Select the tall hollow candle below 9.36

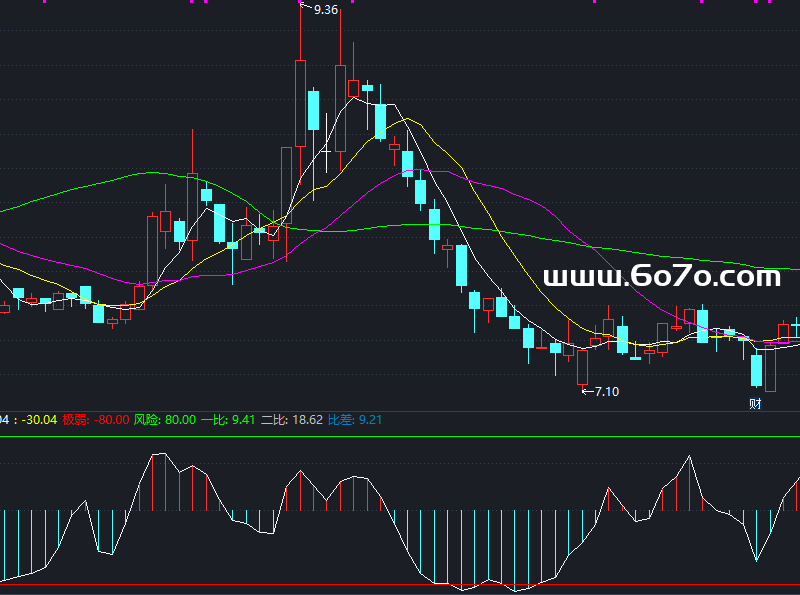coord(300,100)
